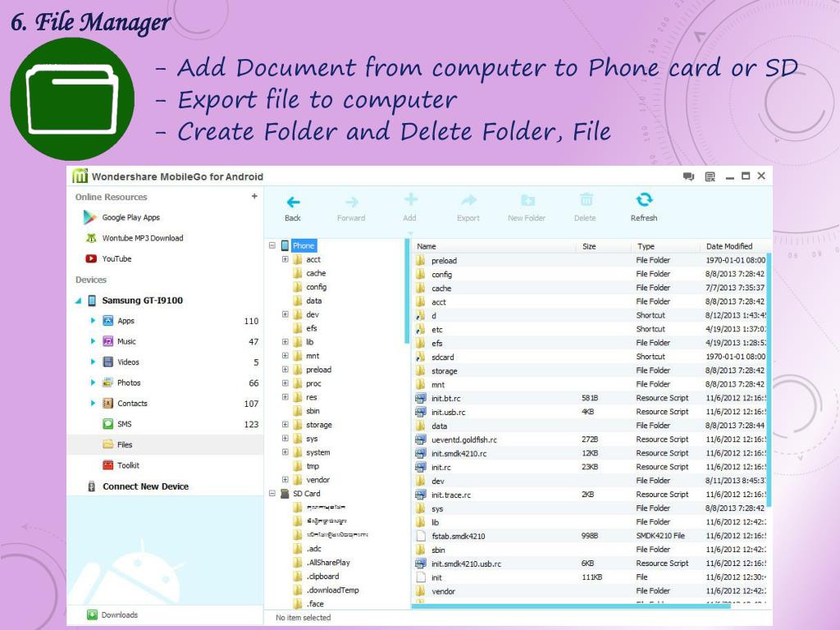Select cache folder in tree

[316, 273]
